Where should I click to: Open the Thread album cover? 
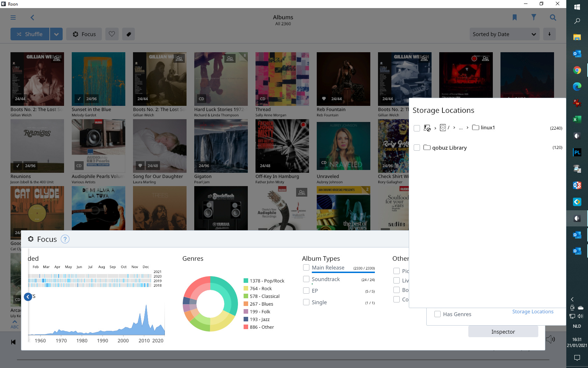click(282, 79)
